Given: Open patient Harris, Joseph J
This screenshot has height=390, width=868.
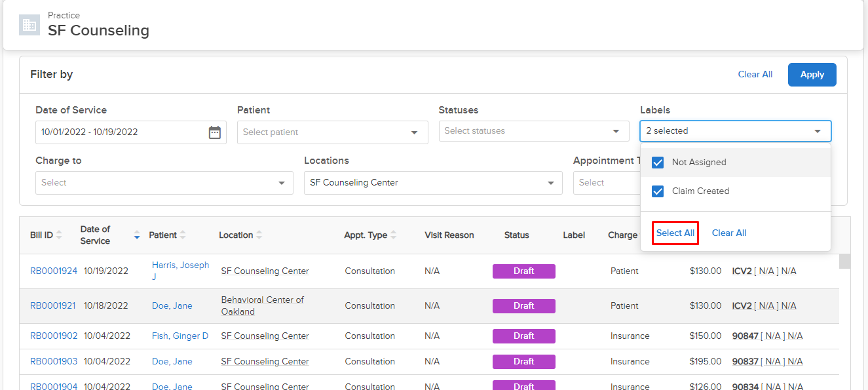Looking at the screenshot, I should click(181, 271).
